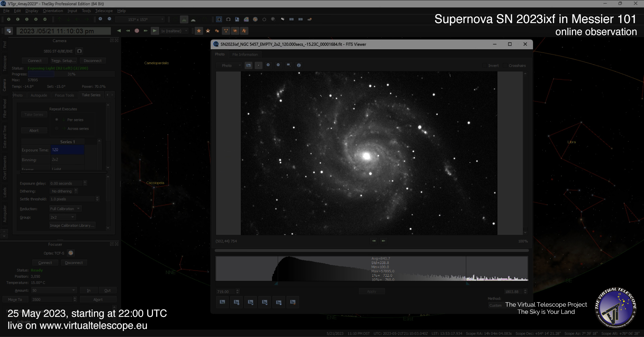
Task: Click the camera icon in the main toolbar
Action: [x=219, y=19]
